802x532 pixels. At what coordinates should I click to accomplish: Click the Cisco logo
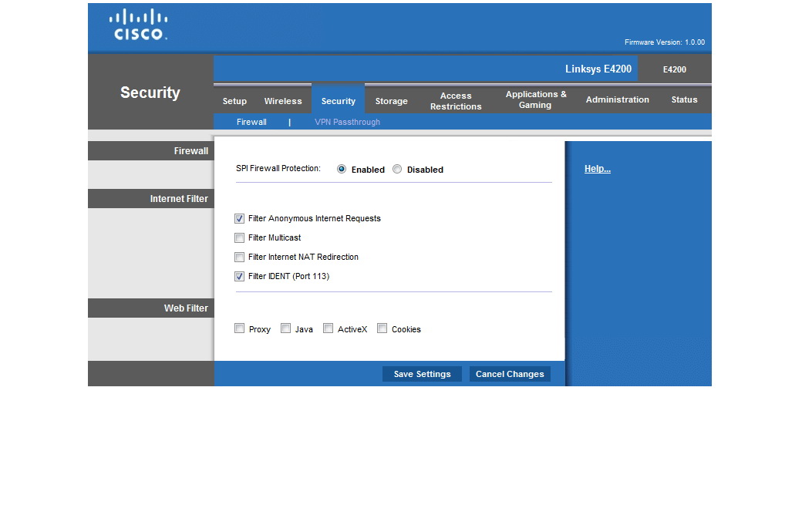click(139, 25)
